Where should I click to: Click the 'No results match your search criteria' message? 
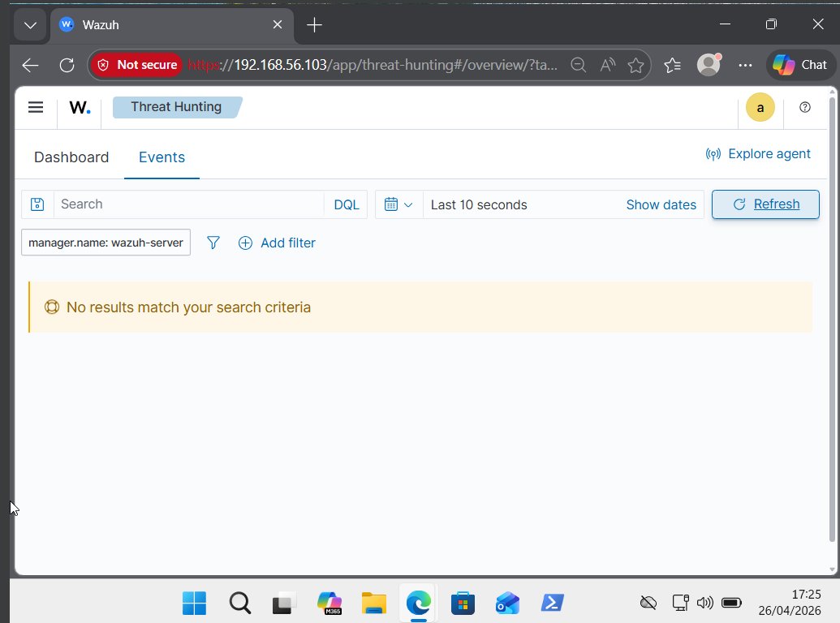(x=188, y=307)
